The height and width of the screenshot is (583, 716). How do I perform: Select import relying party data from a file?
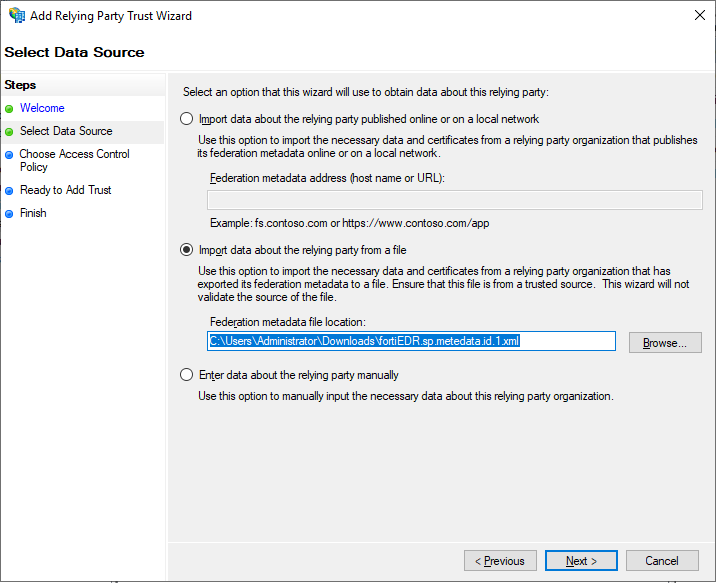pyautogui.click(x=186, y=250)
